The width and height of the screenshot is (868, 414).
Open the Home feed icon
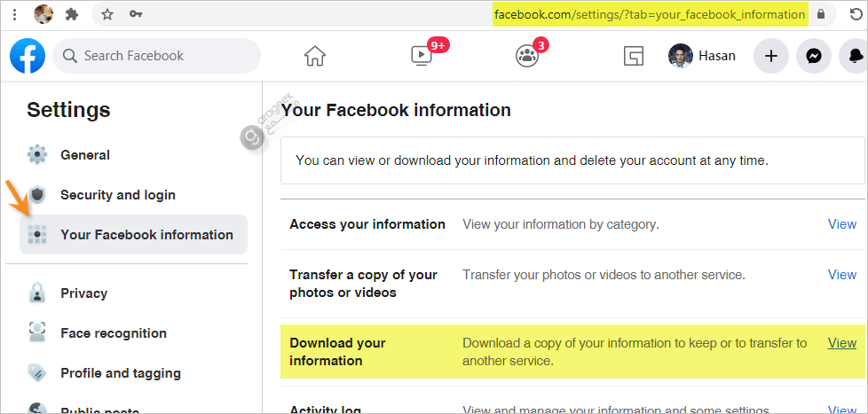(315, 56)
